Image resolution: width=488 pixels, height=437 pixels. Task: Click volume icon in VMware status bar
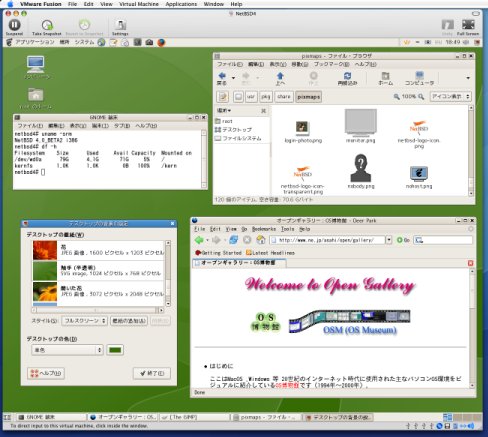(470, 426)
